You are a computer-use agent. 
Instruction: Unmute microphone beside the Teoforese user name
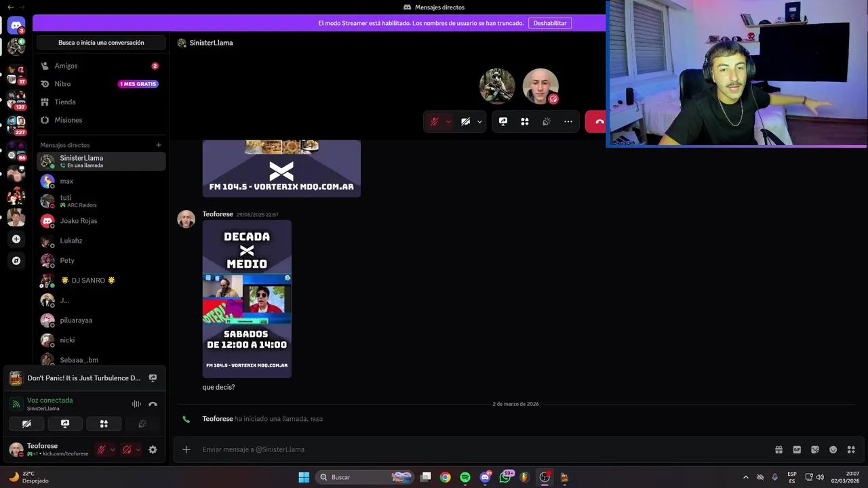point(101,449)
